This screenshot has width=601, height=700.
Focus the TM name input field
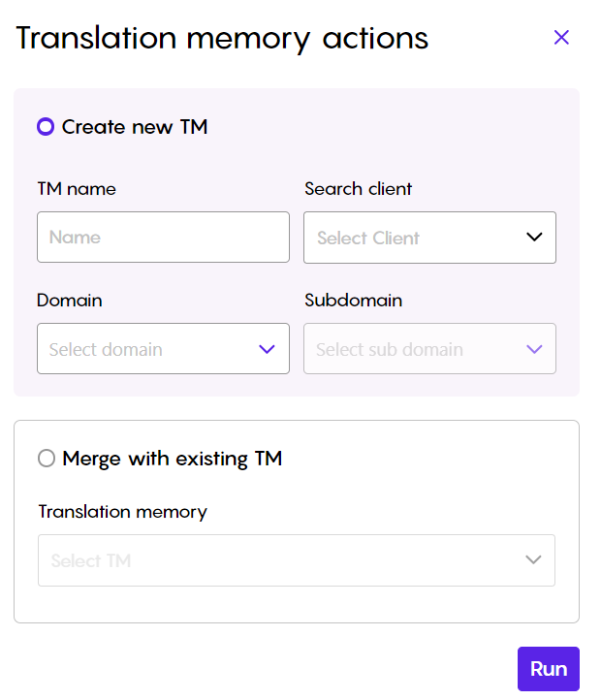163,238
